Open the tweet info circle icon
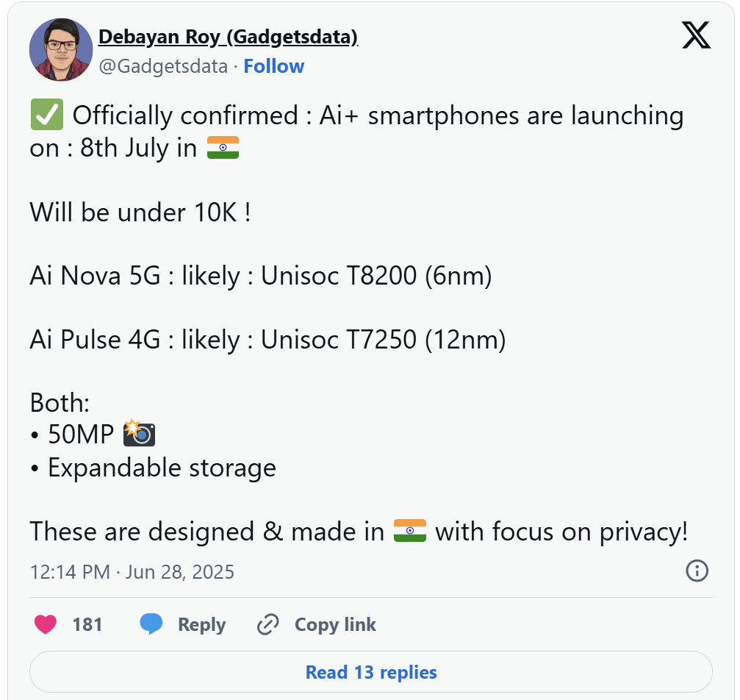The image size is (740, 700). (x=697, y=571)
